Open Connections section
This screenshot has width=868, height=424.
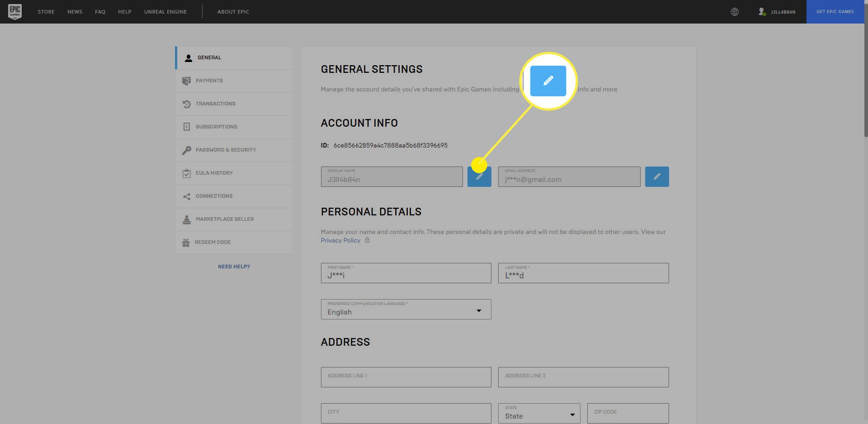(234, 196)
